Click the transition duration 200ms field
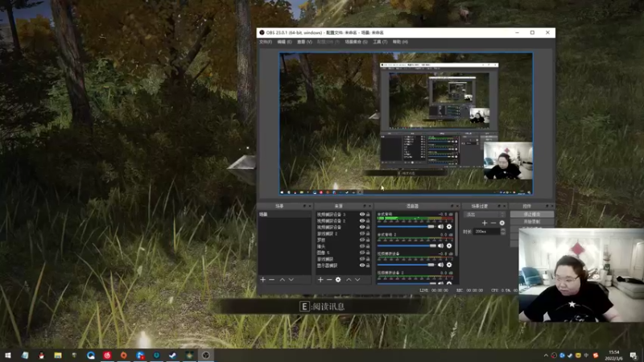Image resolution: width=644 pixels, height=362 pixels. click(x=487, y=232)
